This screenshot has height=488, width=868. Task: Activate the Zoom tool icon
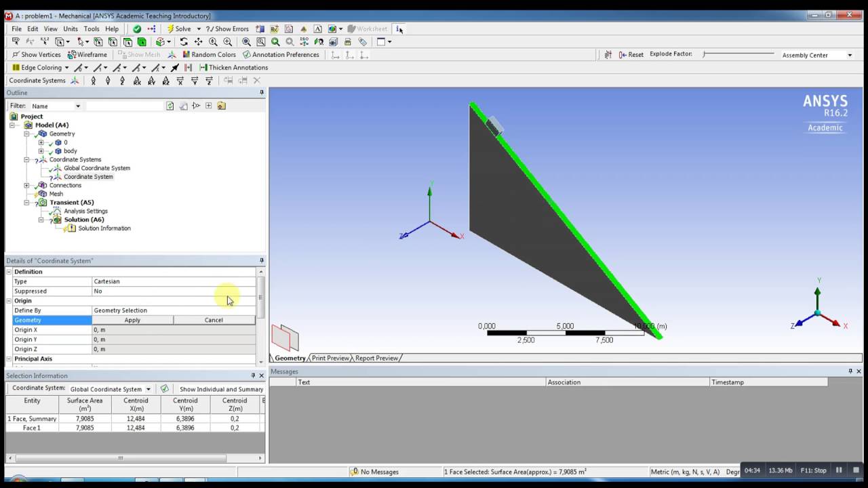click(x=213, y=42)
